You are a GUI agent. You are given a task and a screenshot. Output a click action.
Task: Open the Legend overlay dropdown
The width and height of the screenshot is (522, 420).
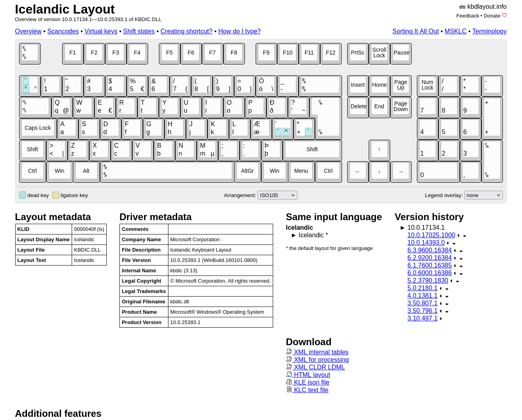coord(483,195)
